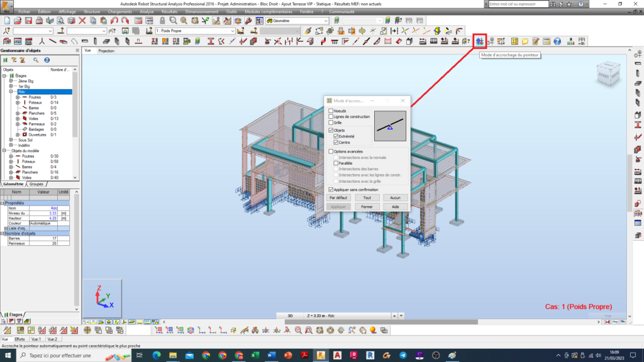Click the Save project icon
Screen dimensions: 644x362
point(28,21)
